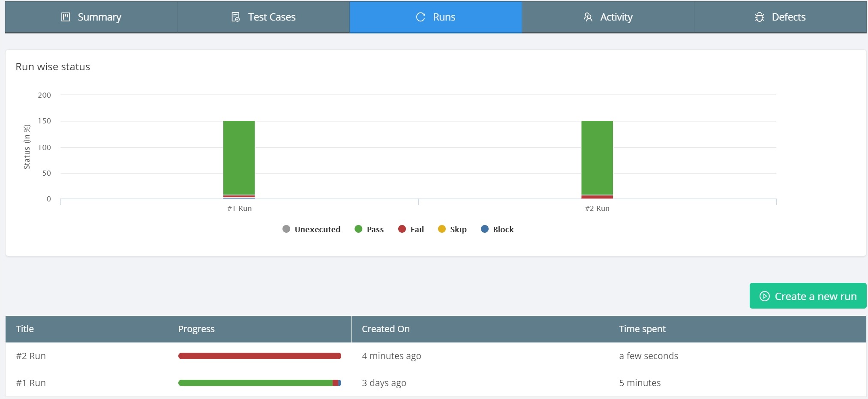868x399 pixels.
Task: Open the #1 Run row title
Action: 31,383
